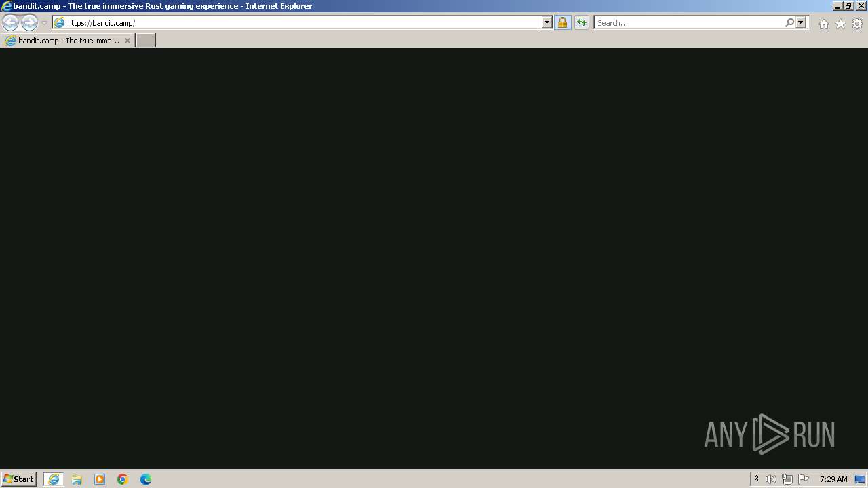
Task: Click the volume speaker tray icon
Action: [x=771, y=479]
